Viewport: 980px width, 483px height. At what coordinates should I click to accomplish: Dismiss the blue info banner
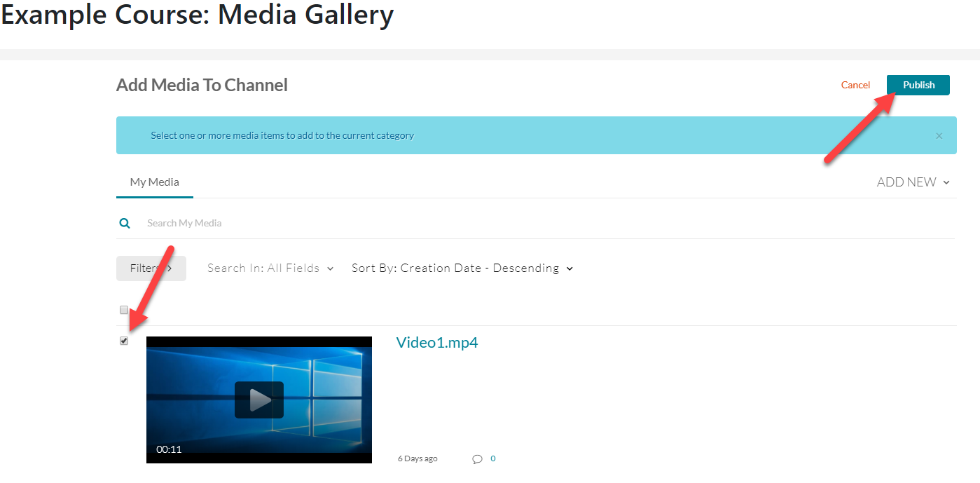[x=939, y=136]
